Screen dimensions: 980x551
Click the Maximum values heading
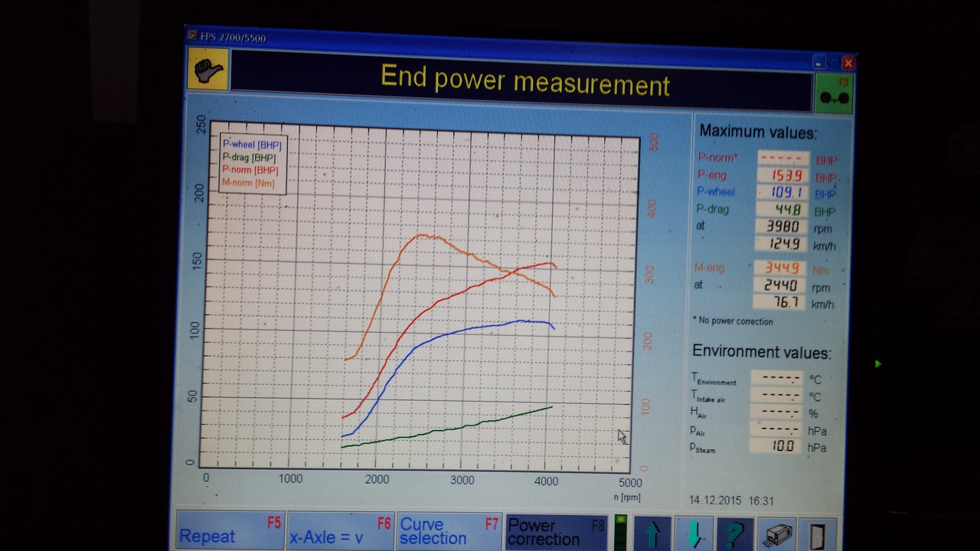click(x=758, y=132)
